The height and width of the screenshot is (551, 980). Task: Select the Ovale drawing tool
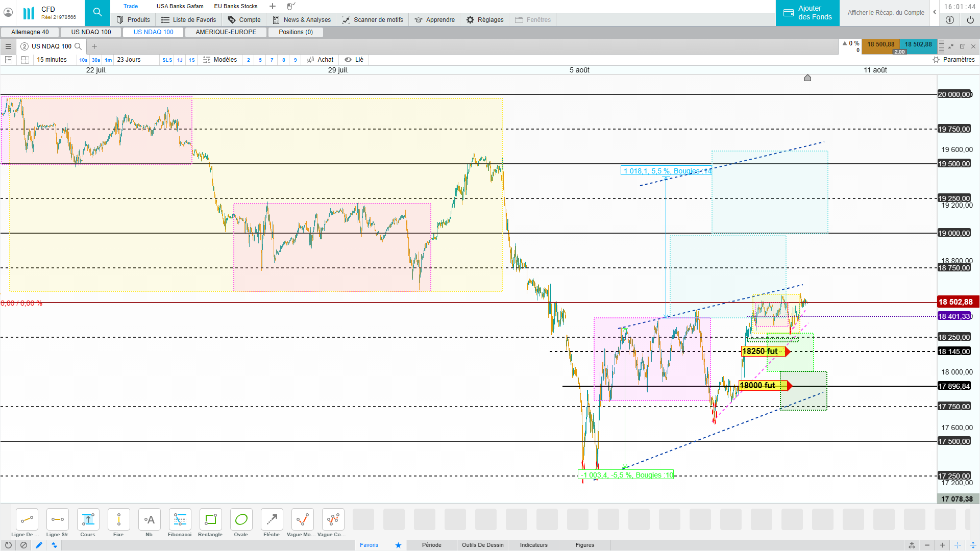pyautogui.click(x=241, y=520)
